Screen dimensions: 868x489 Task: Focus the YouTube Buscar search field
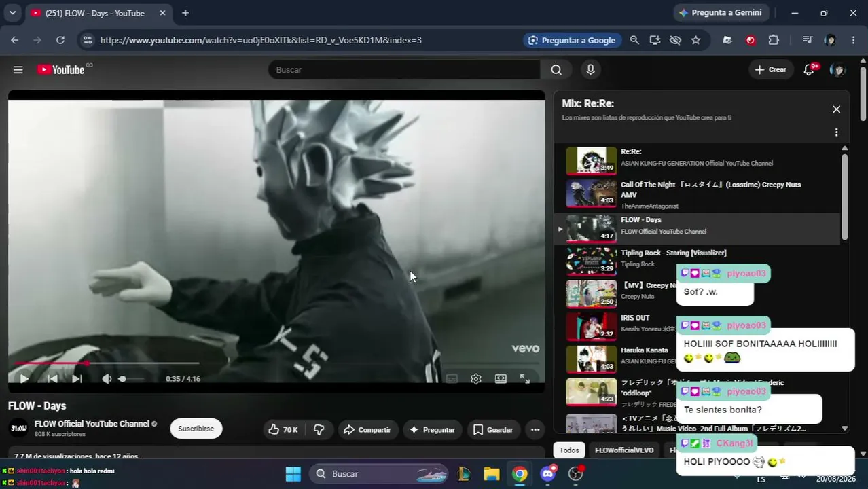[404, 69]
